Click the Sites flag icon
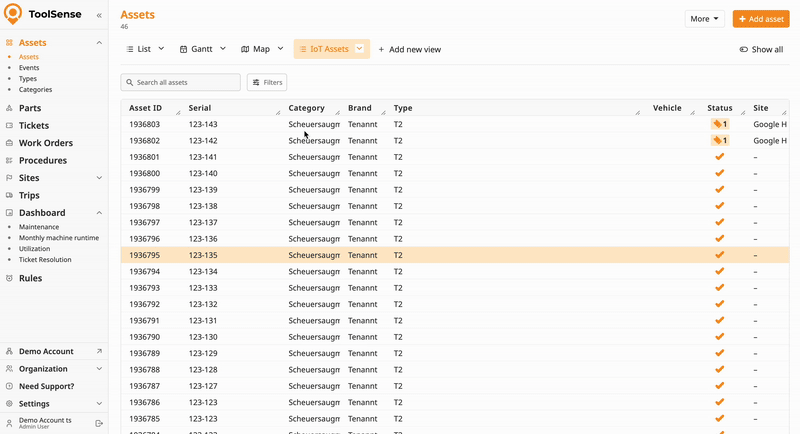 click(9, 178)
